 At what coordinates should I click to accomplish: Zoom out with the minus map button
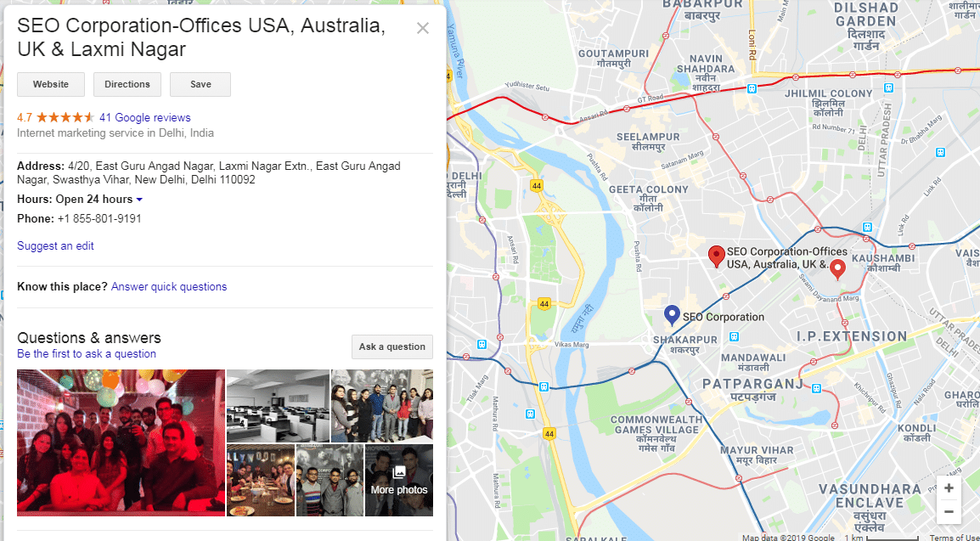[x=949, y=512]
